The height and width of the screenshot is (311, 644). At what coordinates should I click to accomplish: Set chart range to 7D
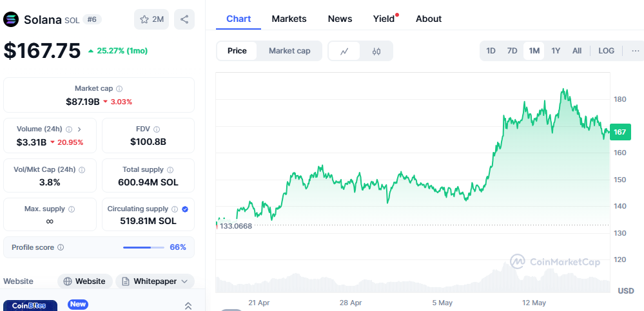point(512,51)
